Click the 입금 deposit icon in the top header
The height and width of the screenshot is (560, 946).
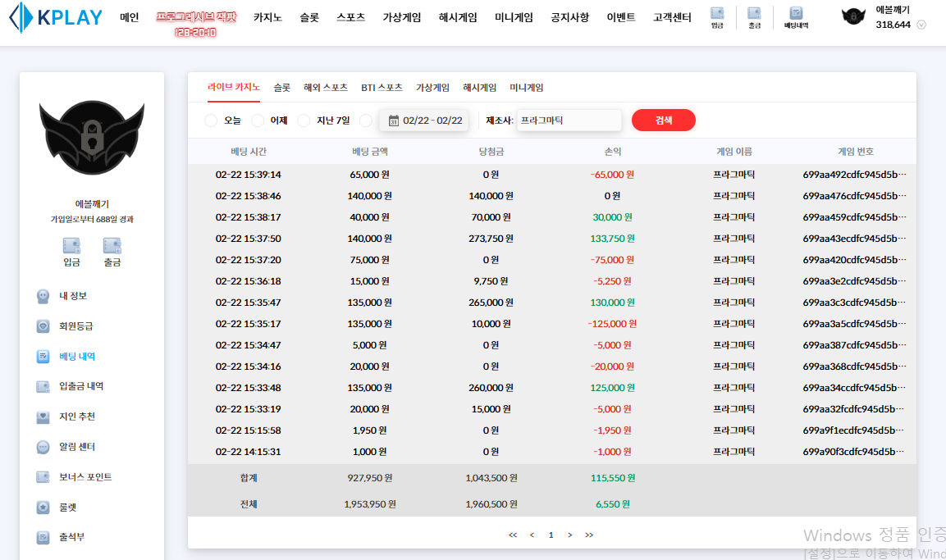click(717, 16)
